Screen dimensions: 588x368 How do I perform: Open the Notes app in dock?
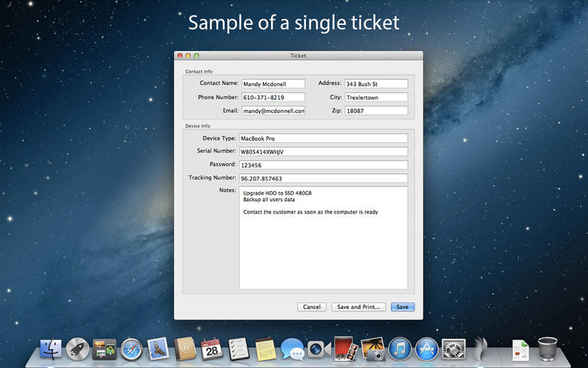(x=265, y=349)
